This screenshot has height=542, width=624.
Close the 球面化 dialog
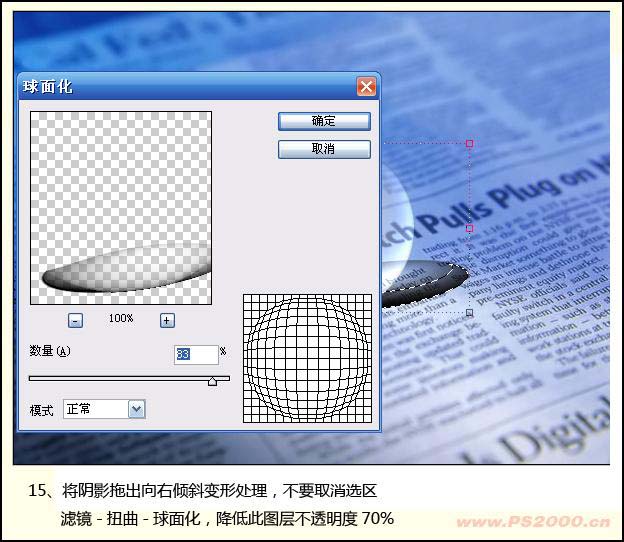(366, 86)
